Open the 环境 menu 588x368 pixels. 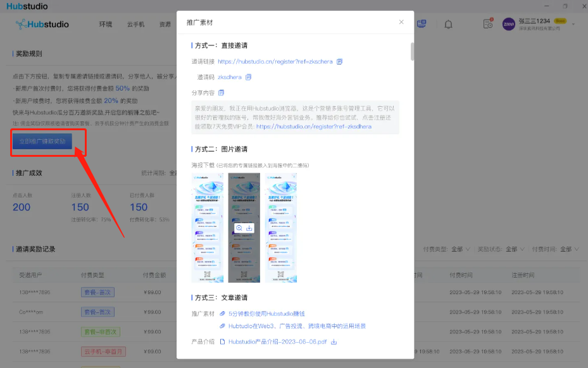(106, 25)
